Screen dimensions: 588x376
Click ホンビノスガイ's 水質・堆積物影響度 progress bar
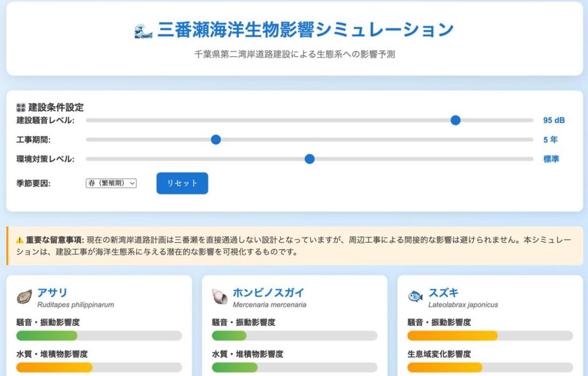[x=294, y=367]
